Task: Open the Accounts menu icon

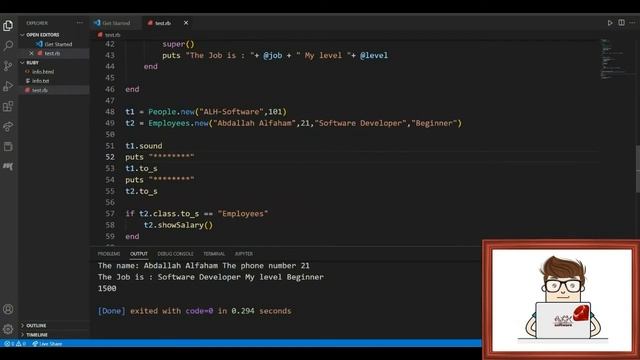Action: click(8, 309)
